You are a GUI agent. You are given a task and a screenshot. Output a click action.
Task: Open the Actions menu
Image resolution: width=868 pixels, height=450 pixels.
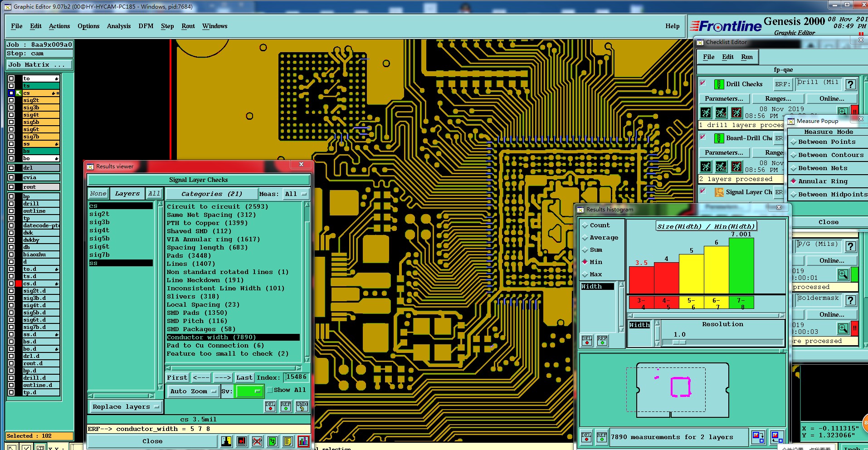[59, 26]
